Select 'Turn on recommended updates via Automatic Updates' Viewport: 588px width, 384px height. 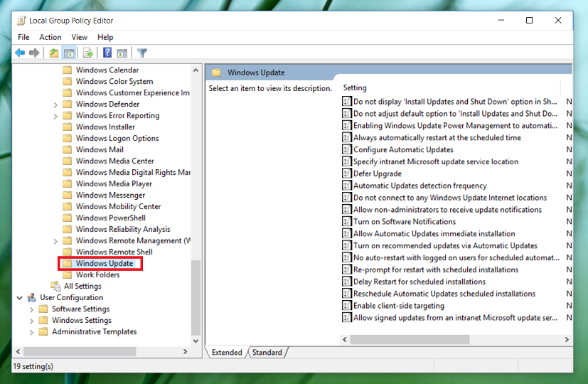445,245
